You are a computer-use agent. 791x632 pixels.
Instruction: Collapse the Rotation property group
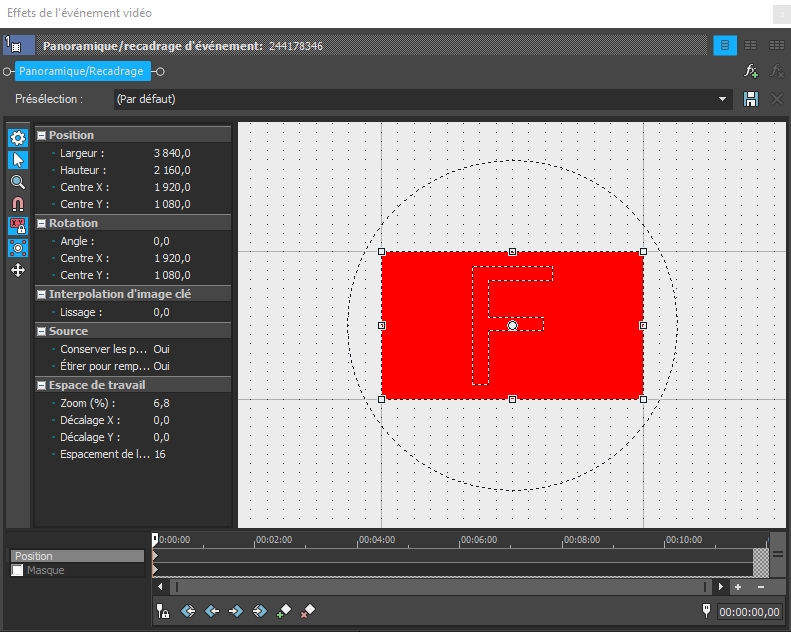(x=42, y=223)
